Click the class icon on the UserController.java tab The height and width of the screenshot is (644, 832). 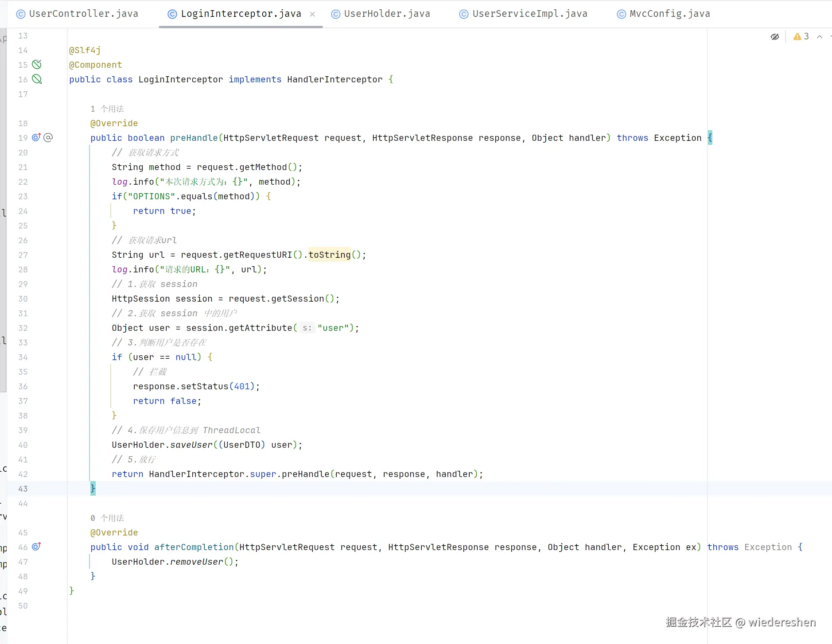click(20, 14)
